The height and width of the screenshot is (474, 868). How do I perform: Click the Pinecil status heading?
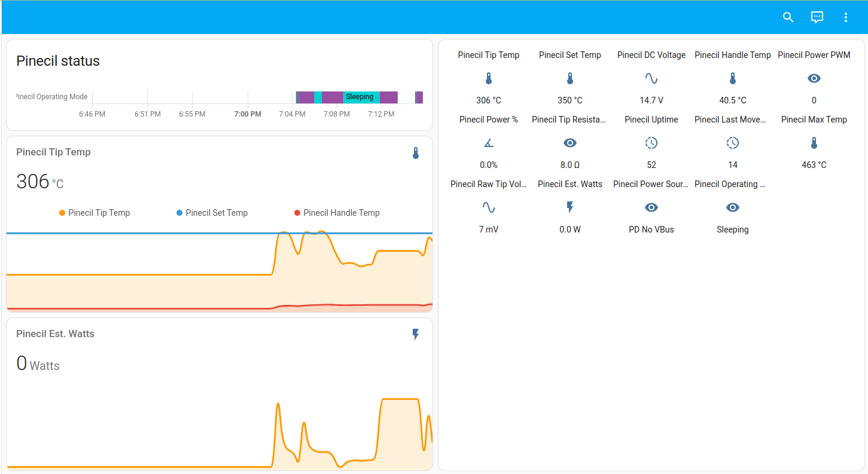(58, 61)
